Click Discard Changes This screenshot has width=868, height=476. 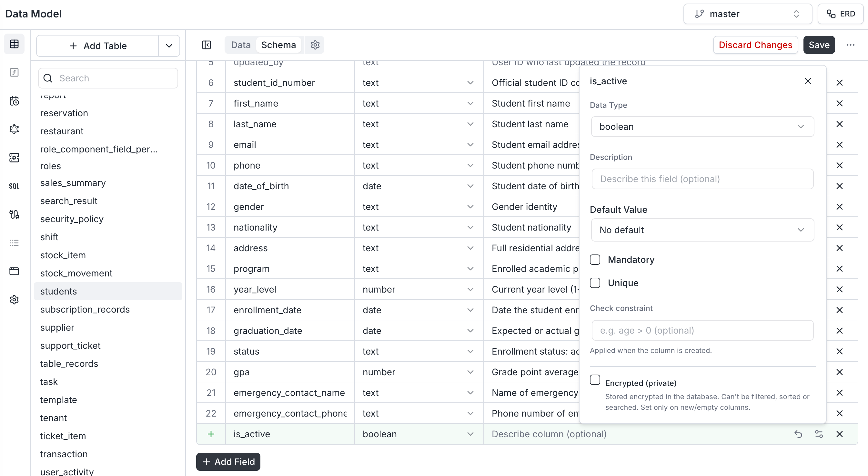tap(755, 45)
